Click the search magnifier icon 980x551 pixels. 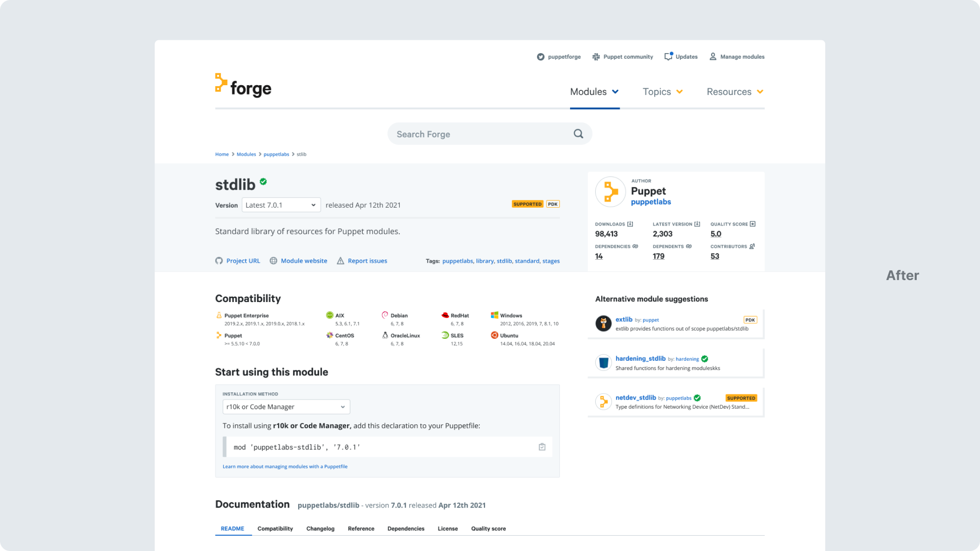point(578,134)
